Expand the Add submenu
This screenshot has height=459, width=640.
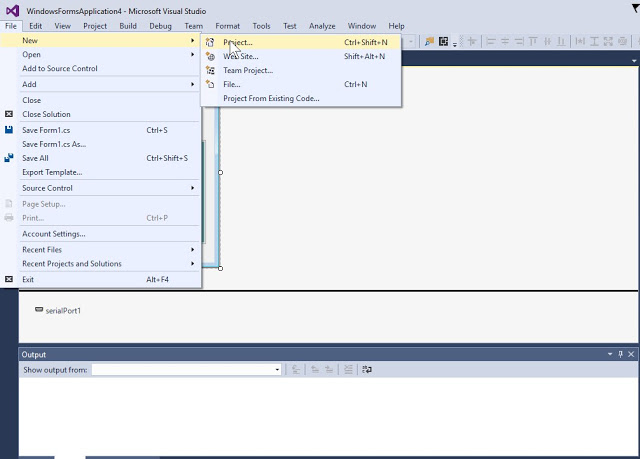100,84
